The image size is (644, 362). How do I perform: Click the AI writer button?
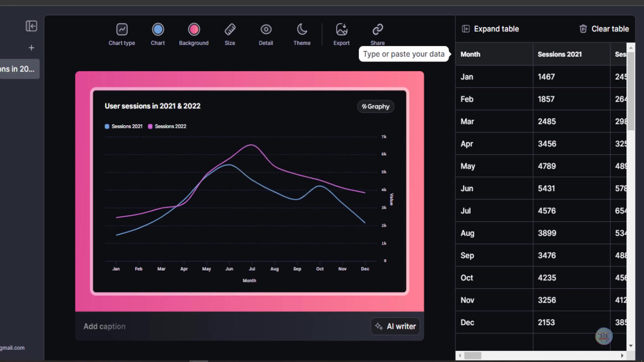click(x=395, y=326)
